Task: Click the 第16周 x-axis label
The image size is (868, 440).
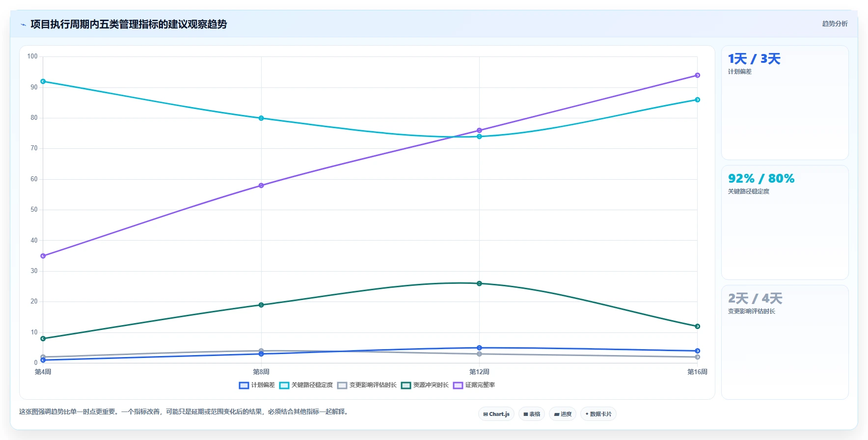Action: tap(697, 372)
